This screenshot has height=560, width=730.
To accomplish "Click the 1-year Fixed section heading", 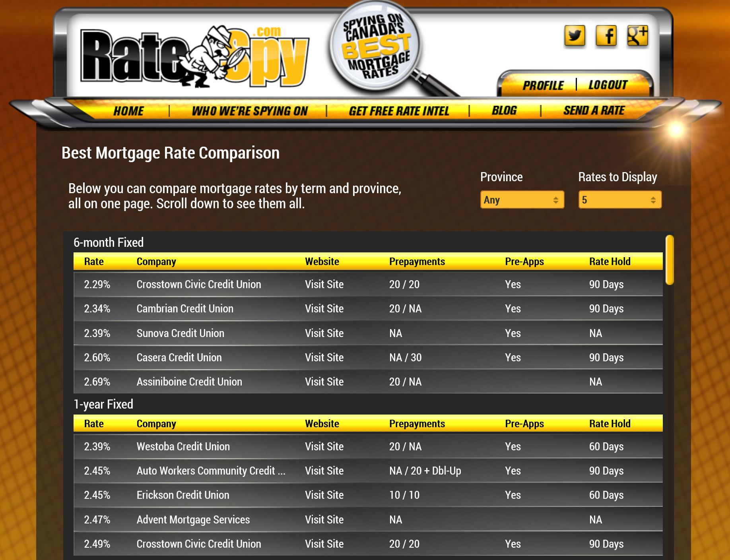I will point(103,404).
